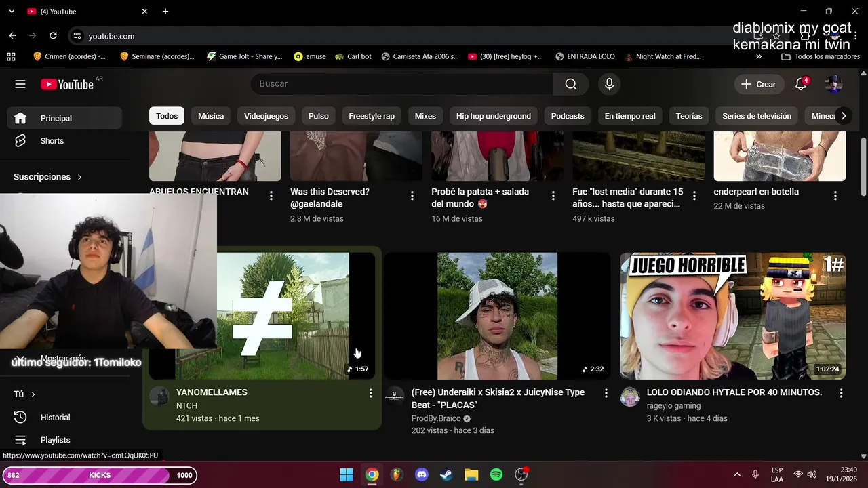
Task: Open the JUEGO HORRIBLE video thumbnail
Action: coord(733,316)
